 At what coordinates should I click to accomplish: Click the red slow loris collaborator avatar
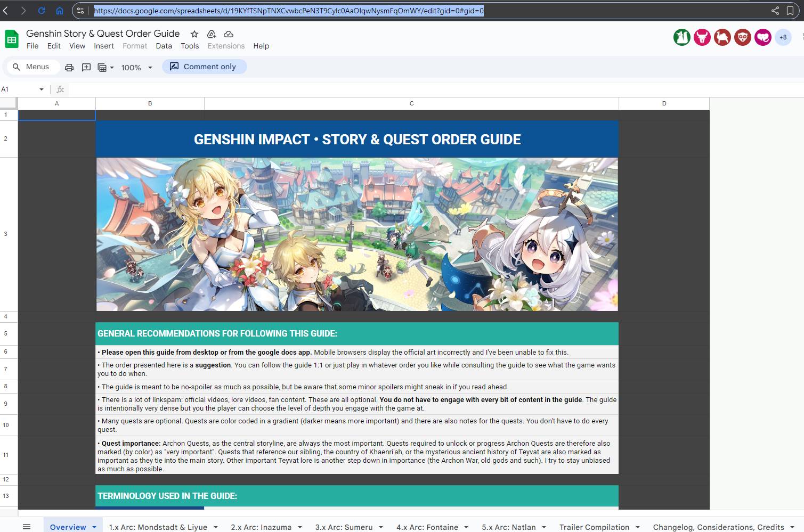pyautogui.click(x=743, y=37)
